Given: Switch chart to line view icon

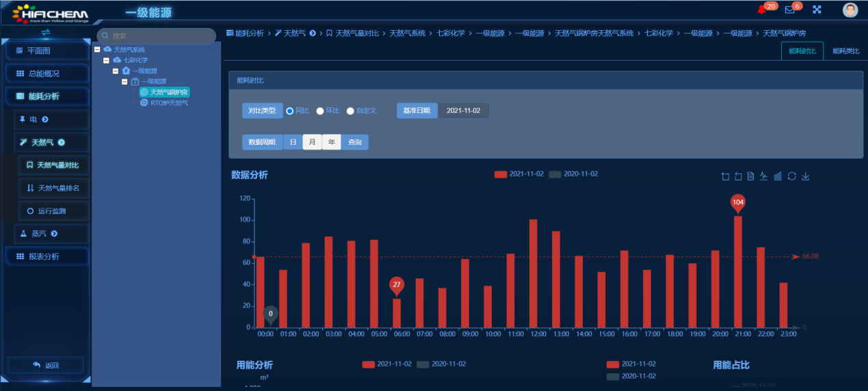Looking at the screenshot, I should (764, 176).
